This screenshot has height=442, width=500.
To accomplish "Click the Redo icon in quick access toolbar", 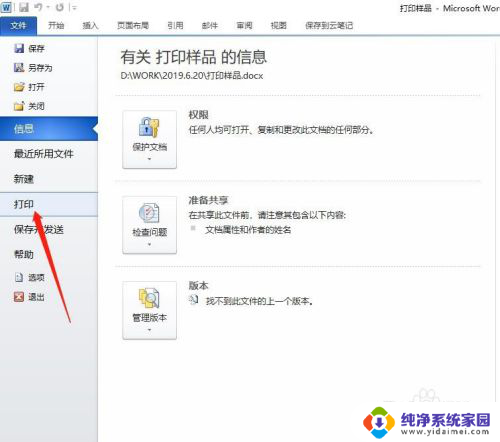I will click(60, 7).
